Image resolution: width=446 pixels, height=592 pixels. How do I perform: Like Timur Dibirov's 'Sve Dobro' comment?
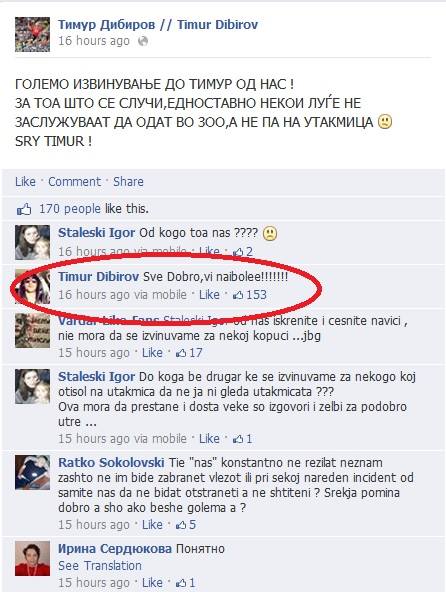(209, 294)
